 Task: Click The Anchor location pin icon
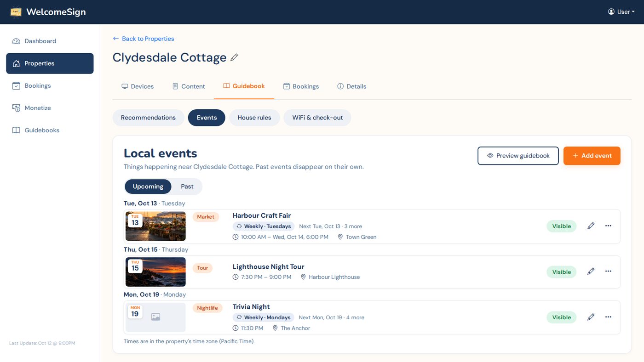click(275, 328)
